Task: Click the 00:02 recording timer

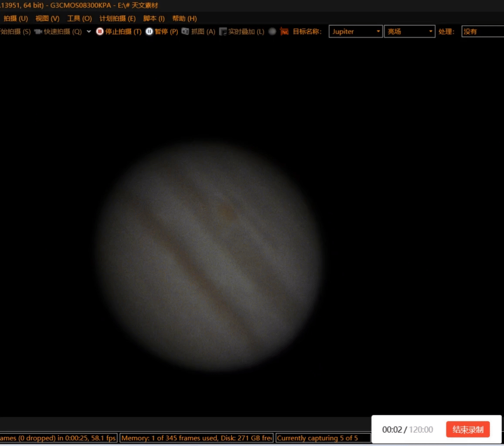Action: point(392,429)
